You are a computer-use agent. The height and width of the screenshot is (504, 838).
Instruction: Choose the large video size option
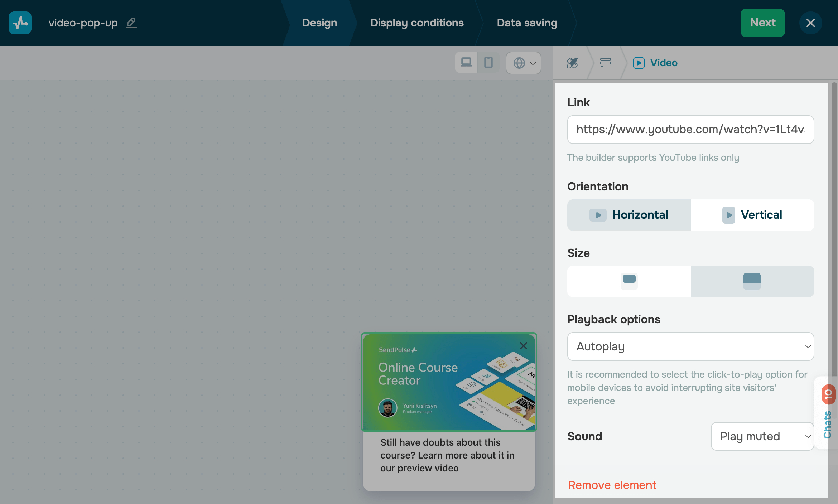[752, 281]
